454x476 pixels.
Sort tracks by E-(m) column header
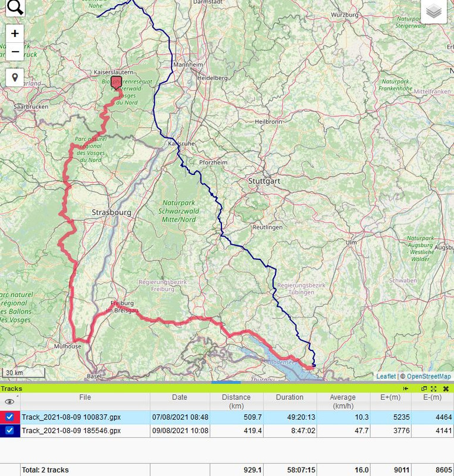[433, 401]
